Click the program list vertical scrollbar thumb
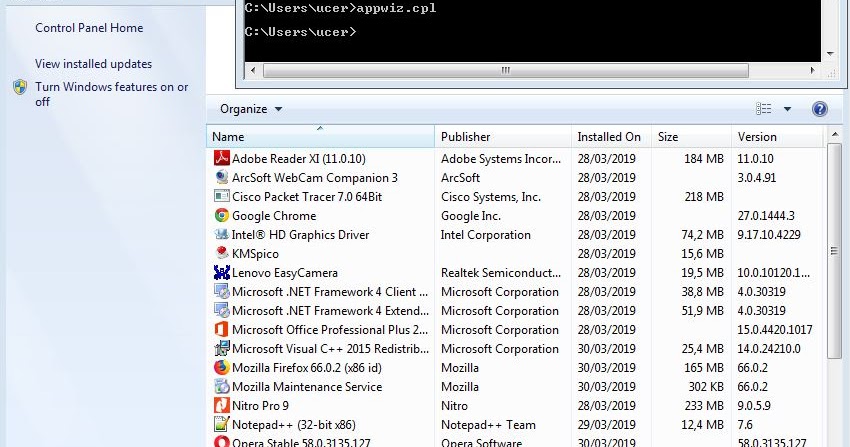This screenshot has height=447, width=850. [835, 250]
